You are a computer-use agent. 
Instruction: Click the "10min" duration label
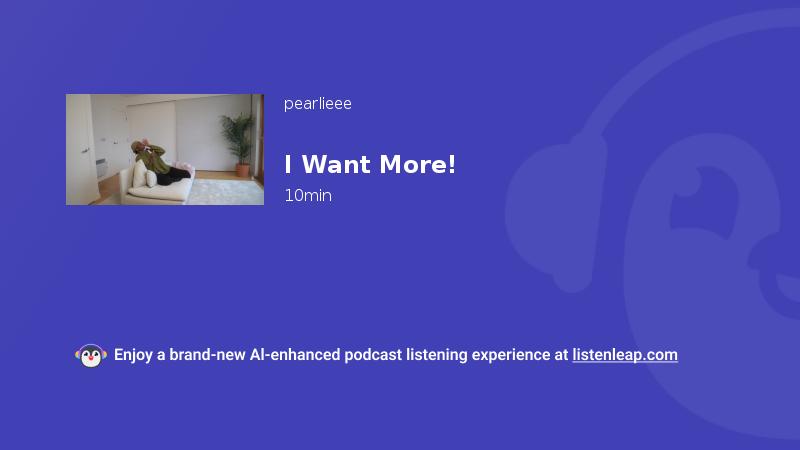pyautogui.click(x=308, y=195)
